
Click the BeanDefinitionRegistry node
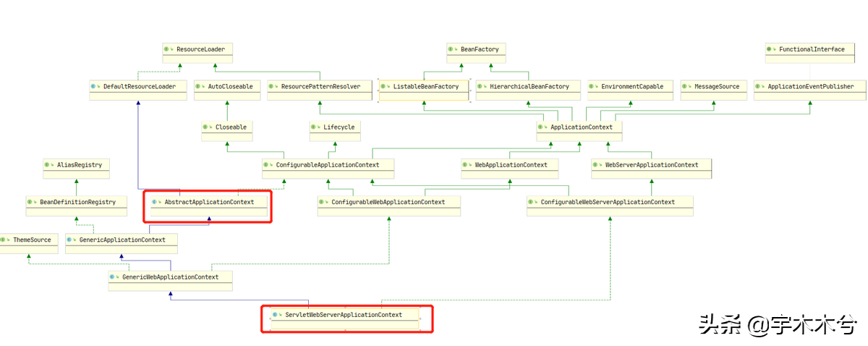click(75, 203)
